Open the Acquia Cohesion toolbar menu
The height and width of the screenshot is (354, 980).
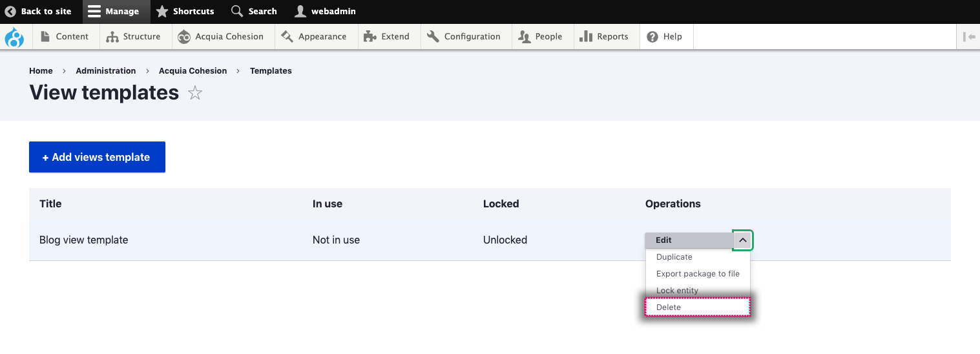221,37
